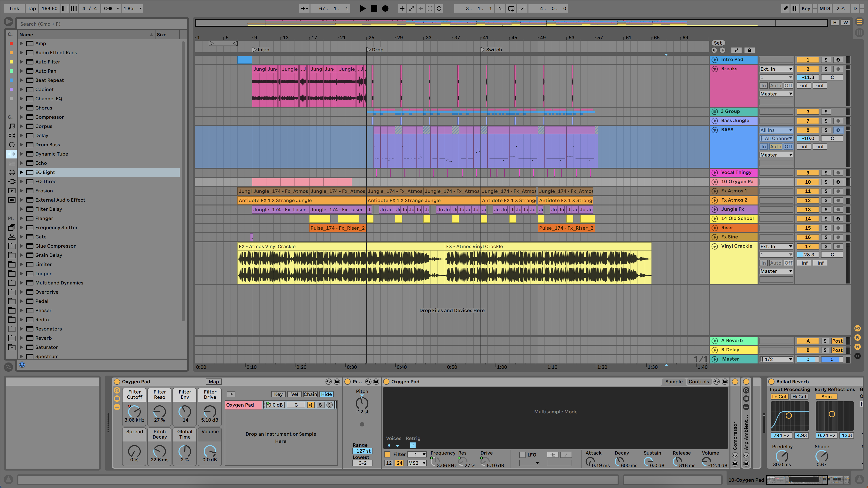The width and height of the screenshot is (868, 488).
Task: Click inside the browser search field
Action: (x=101, y=24)
